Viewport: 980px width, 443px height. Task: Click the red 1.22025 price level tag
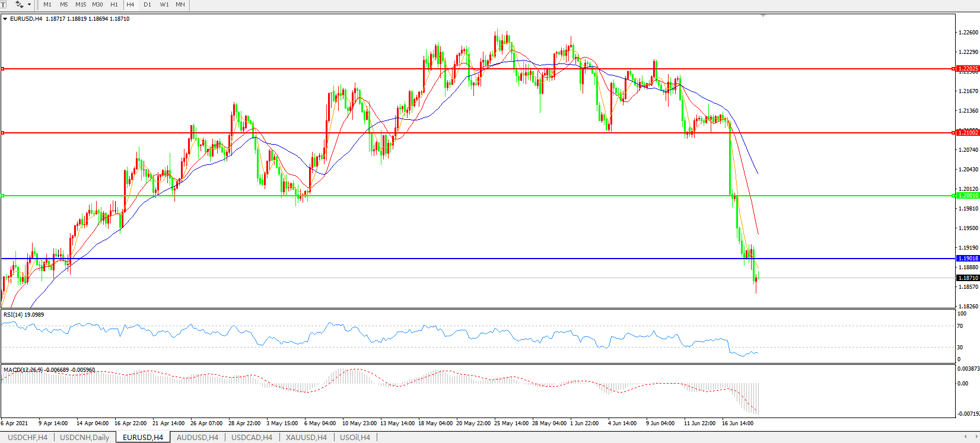click(968, 69)
